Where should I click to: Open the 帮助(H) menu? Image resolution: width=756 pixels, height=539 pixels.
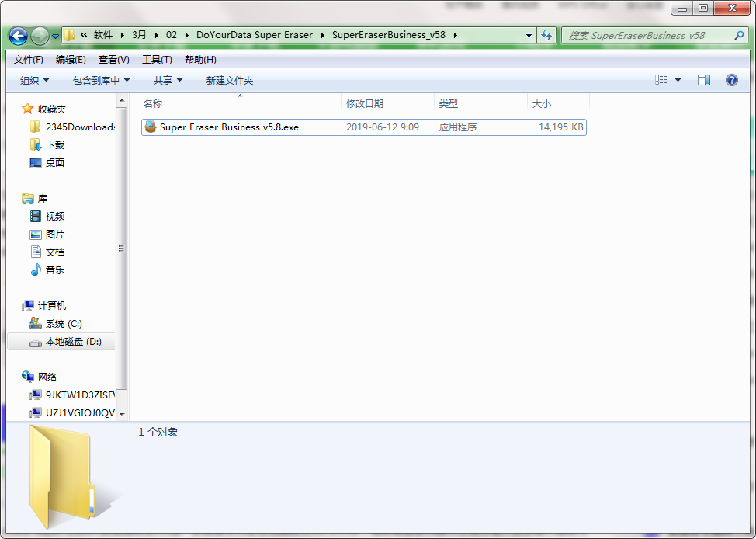coord(200,60)
